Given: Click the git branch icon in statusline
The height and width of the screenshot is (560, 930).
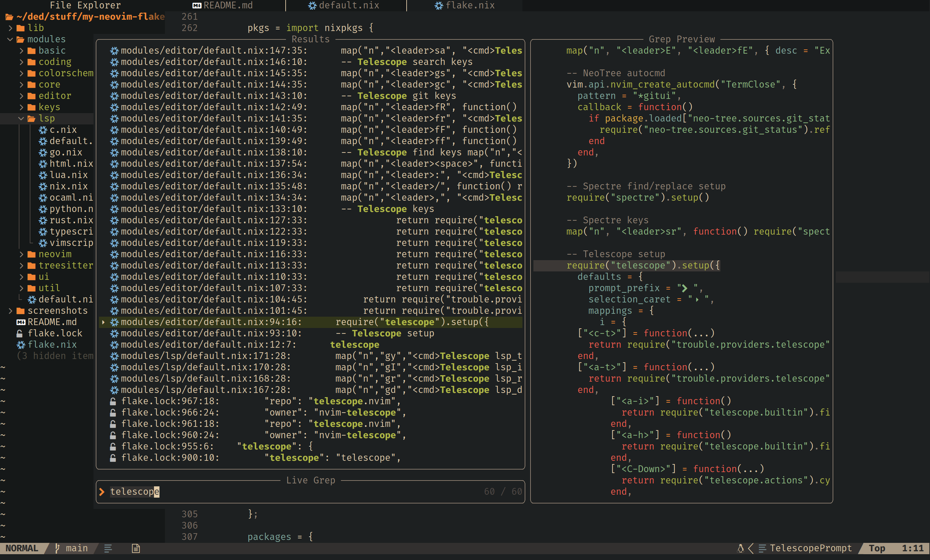Looking at the screenshot, I should point(57,548).
